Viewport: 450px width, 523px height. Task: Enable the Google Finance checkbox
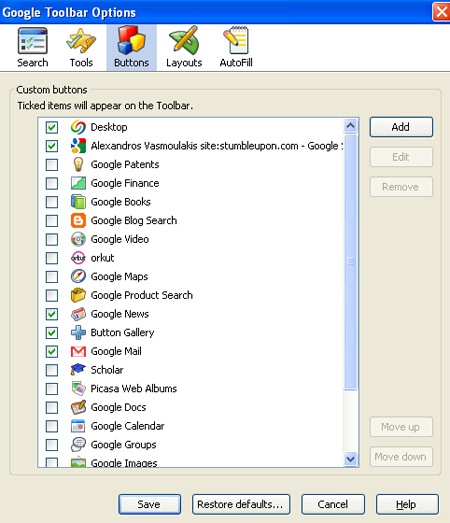[52, 183]
